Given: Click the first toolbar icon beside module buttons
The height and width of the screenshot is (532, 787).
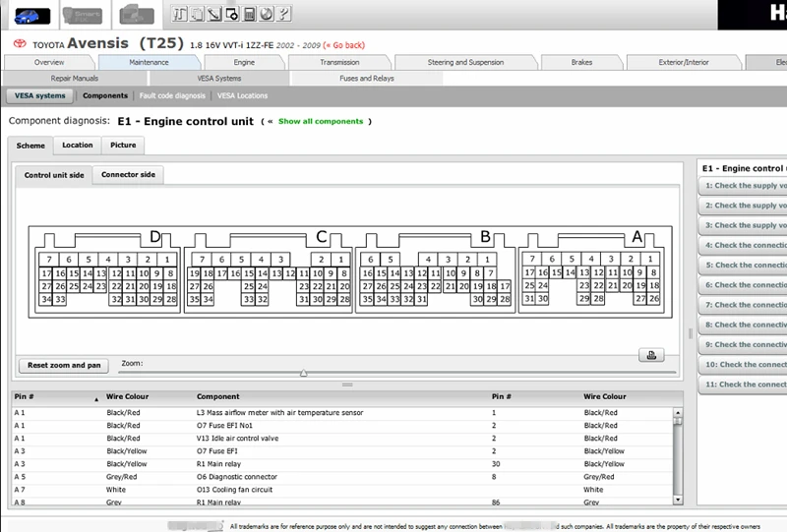Looking at the screenshot, I should tap(180, 14).
